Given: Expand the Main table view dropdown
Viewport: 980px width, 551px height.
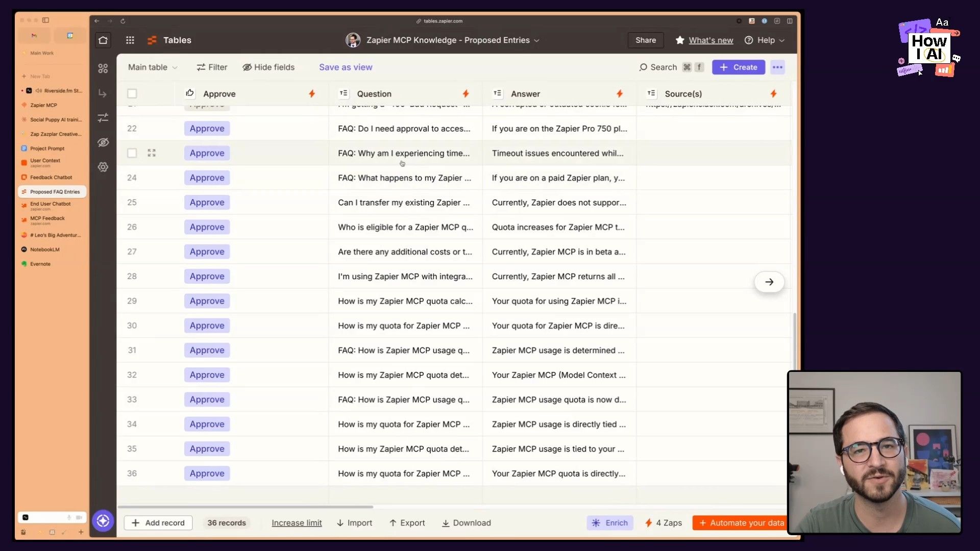Looking at the screenshot, I should (153, 67).
